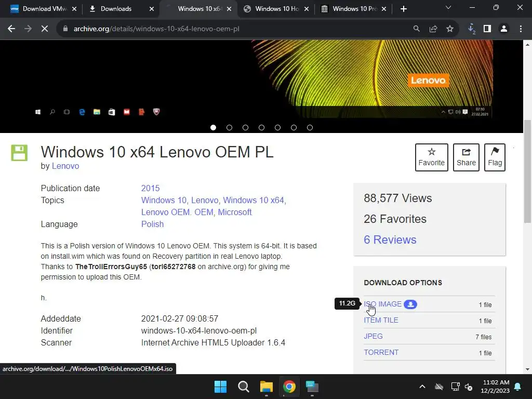532x399 pixels.
Task: Flag this item
Action: 495,157
